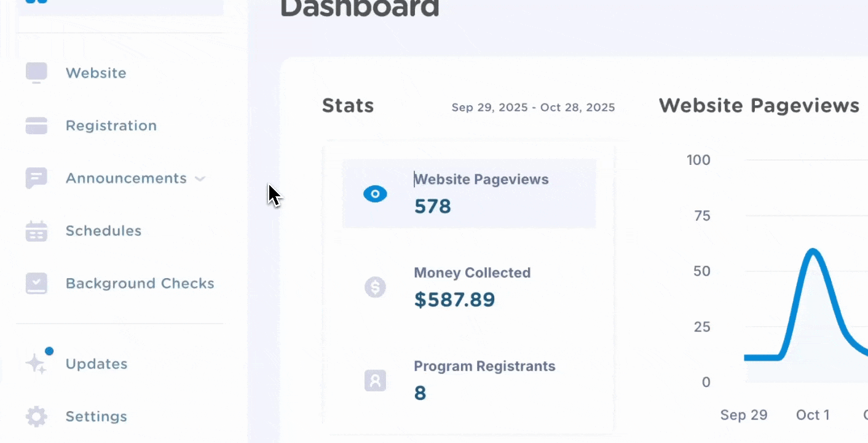This screenshot has width=868, height=443.
Task: Expand the Announcements chevron arrow
Action: click(200, 179)
